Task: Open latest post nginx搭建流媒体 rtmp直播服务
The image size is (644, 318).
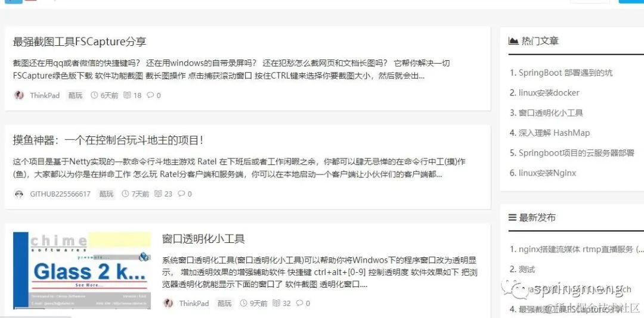Action: coord(577,249)
